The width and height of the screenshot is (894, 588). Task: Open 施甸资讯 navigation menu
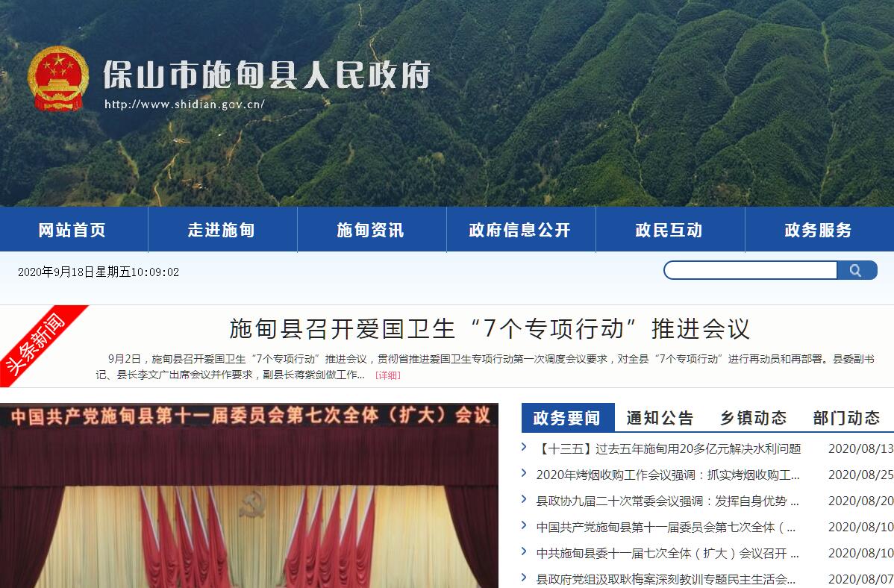pyautogui.click(x=372, y=230)
